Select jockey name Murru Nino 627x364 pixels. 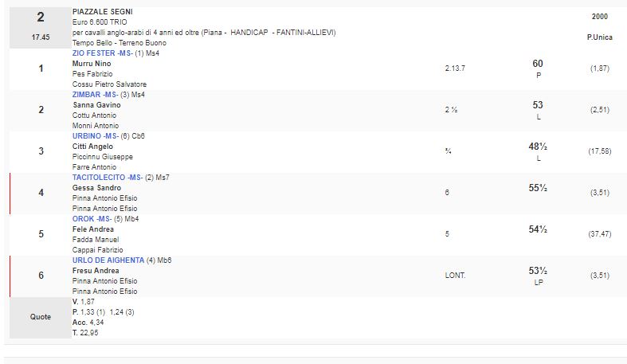(x=91, y=64)
